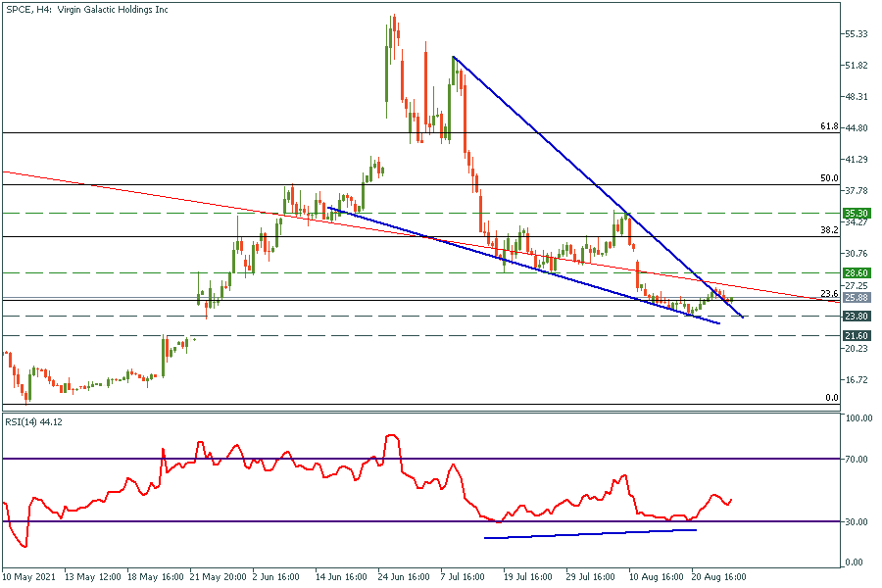Click the green 21.60 price level tag
Image resolution: width=882 pixels, height=588 pixels.
[x=857, y=335]
